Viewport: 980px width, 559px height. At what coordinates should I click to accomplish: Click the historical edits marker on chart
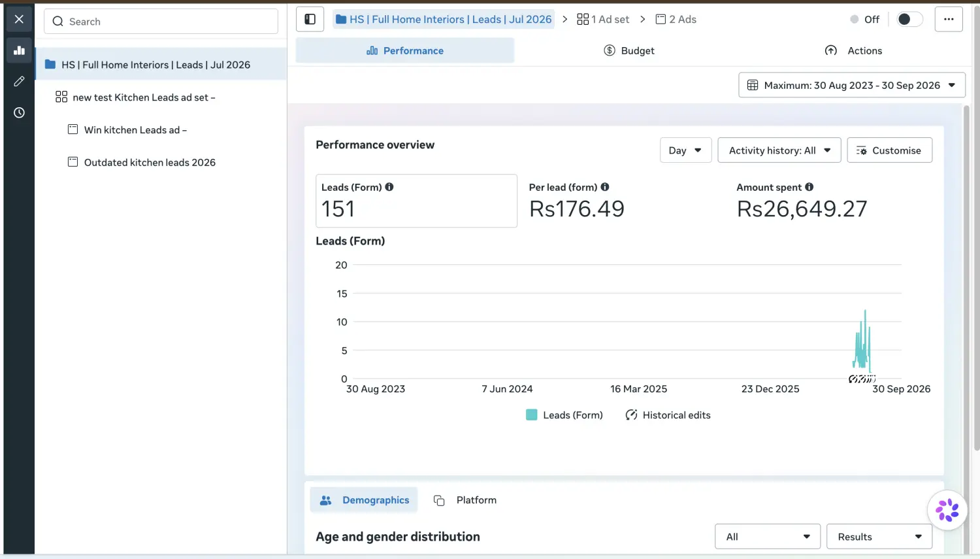click(862, 379)
